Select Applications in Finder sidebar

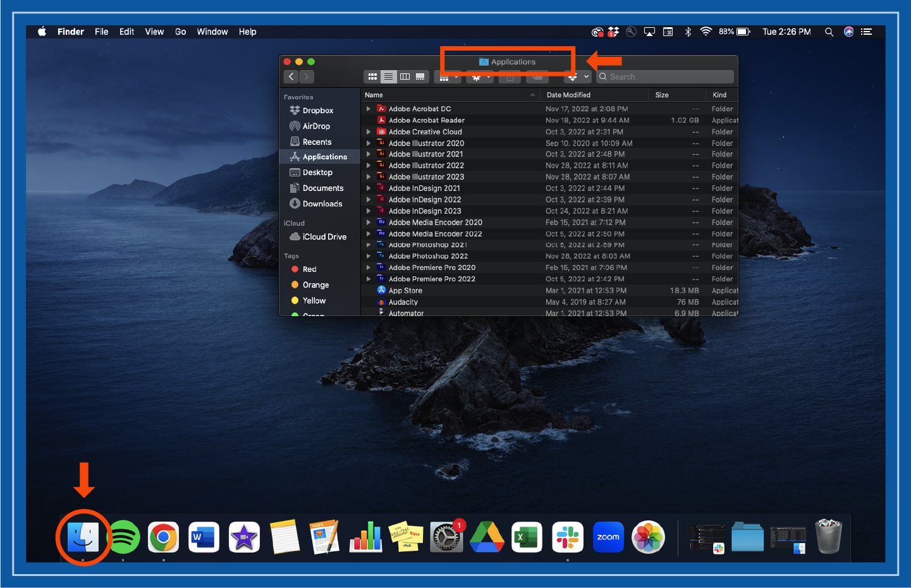coord(319,157)
